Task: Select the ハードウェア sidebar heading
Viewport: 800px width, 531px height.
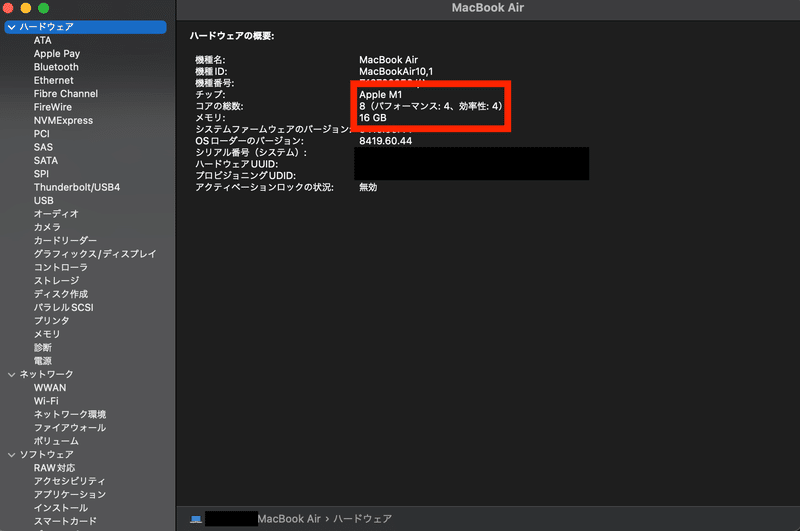Action: (85, 27)
